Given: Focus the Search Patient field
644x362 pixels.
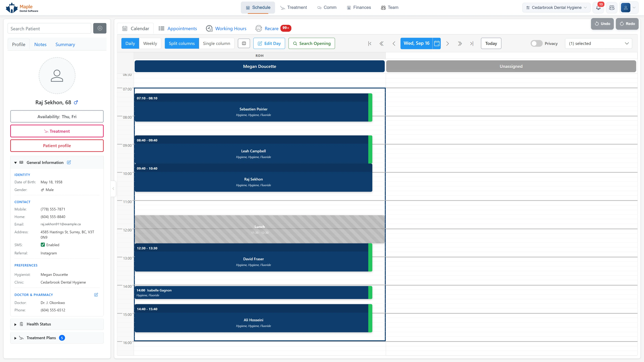Looking at the screenshot, I should (x=49, y=28).
